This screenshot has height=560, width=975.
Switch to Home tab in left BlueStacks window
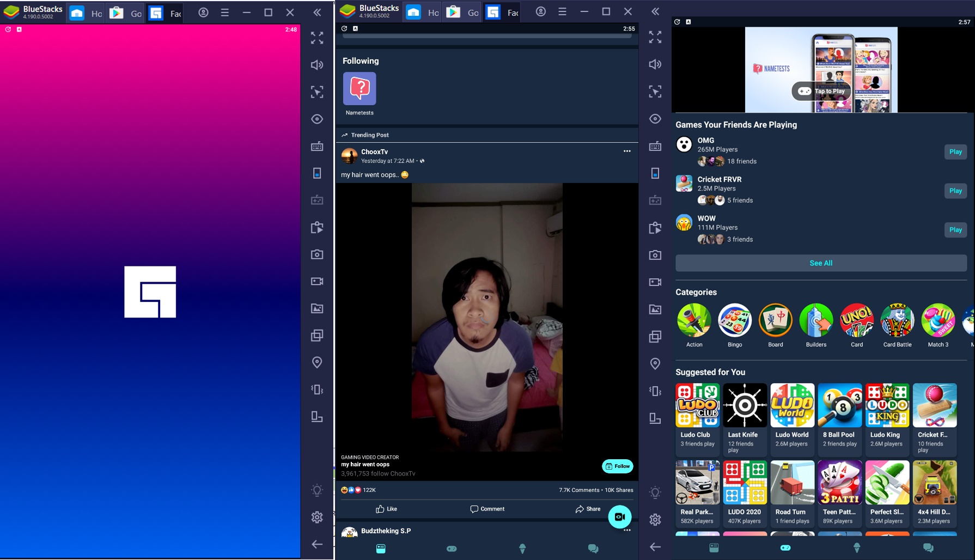click(86, 13)
